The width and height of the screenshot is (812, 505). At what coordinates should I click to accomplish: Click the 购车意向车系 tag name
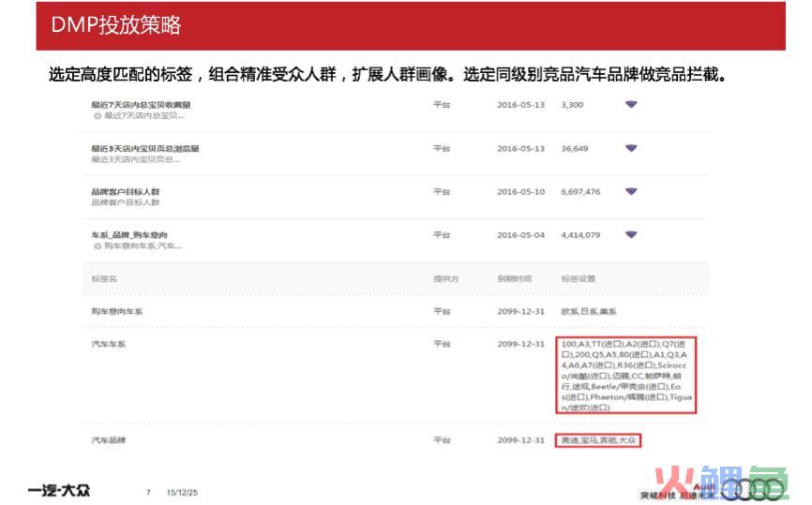click(x=116, y=311)
